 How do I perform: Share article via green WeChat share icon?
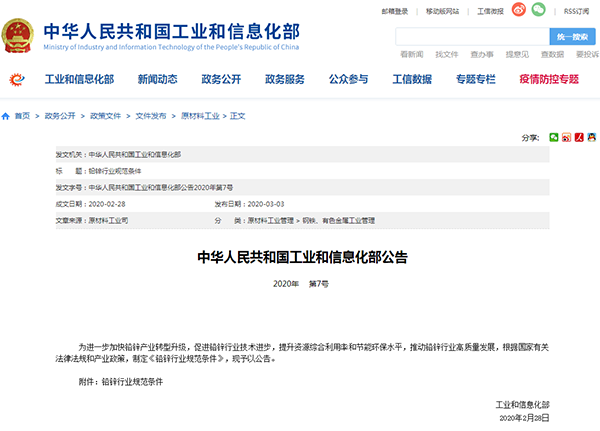(x=552, y=135)
